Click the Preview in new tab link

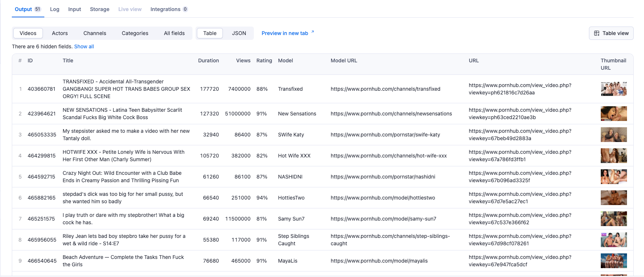pos(284,33)
